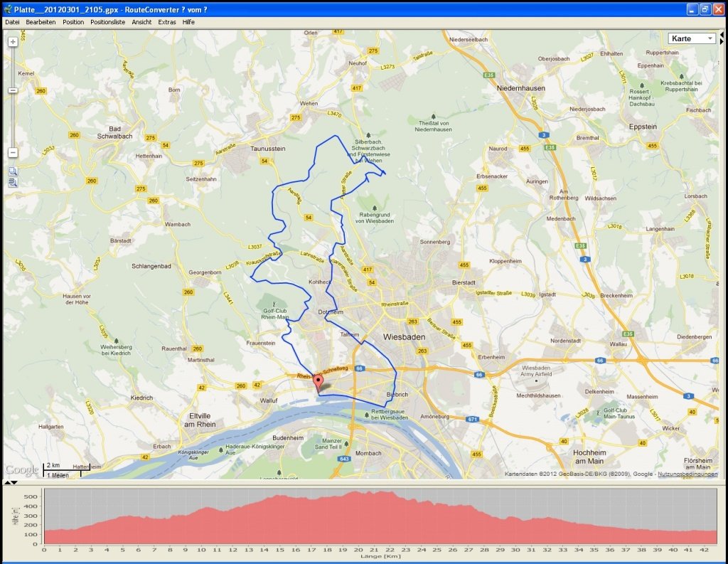
Task: Click the map zoom in plus button
Action: point(13,42)
